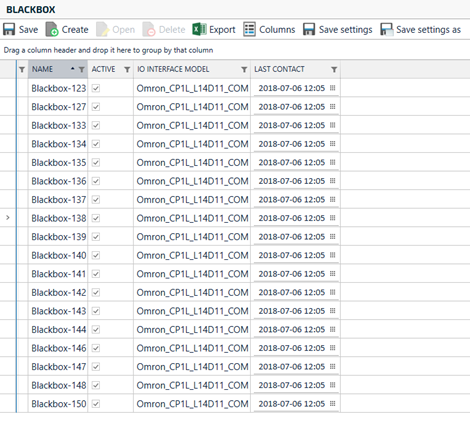Toggle the Active checkbox for Blackbox-140

point(96,255)
